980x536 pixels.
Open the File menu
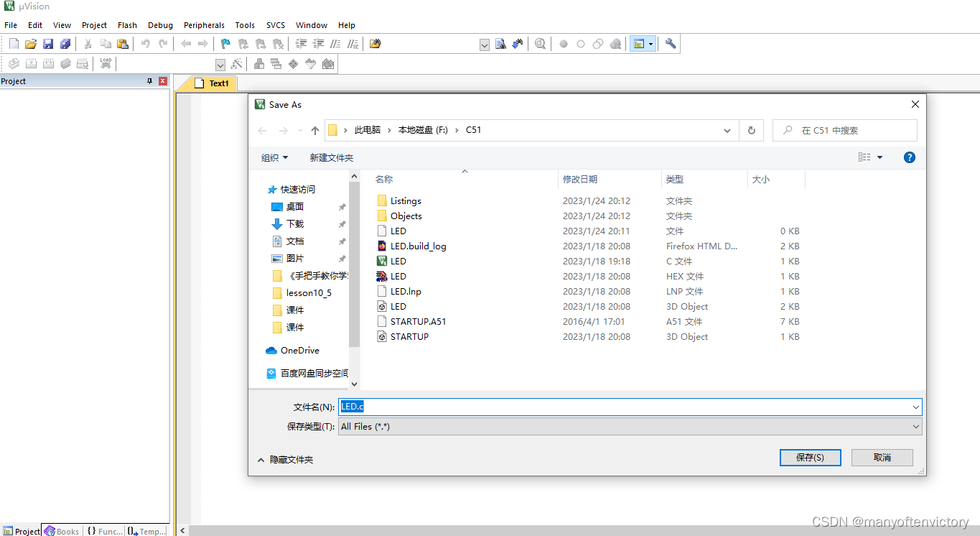(x=11, y=25)
